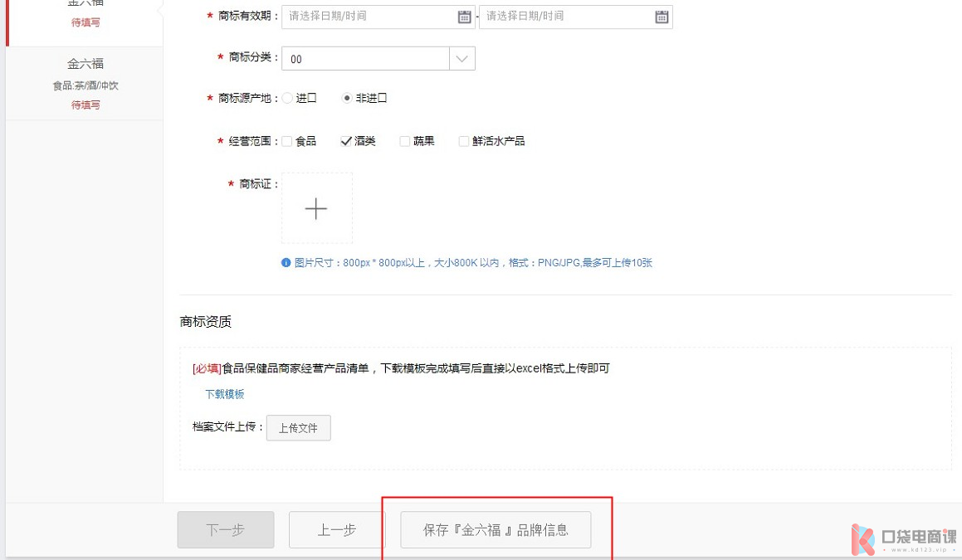Click the 商标分类 field showing 00

pyautogui.click(x=365, y=59)
